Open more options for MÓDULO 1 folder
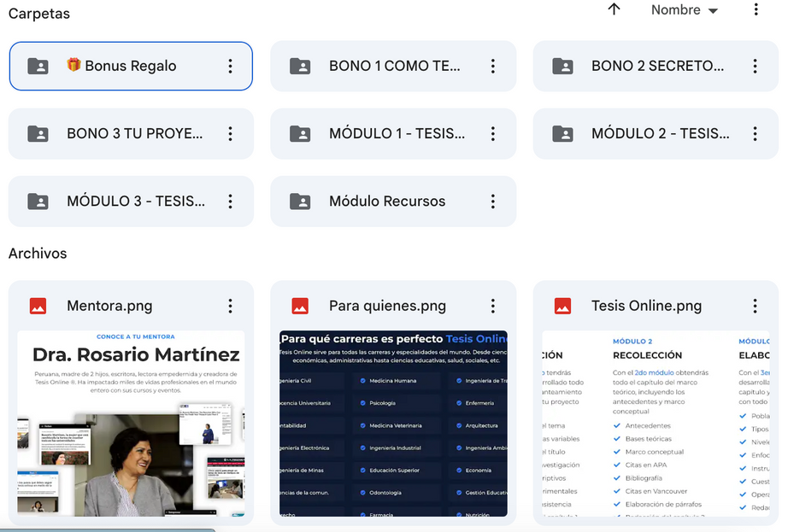This screenshot has height=532, width=788. pyautogui.click(x=493, y=133)
